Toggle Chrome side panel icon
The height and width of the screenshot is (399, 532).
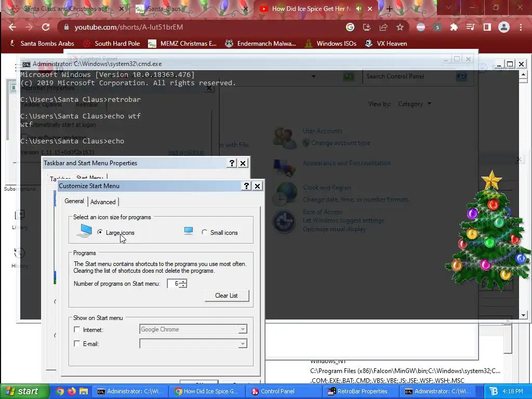[487, 27]
